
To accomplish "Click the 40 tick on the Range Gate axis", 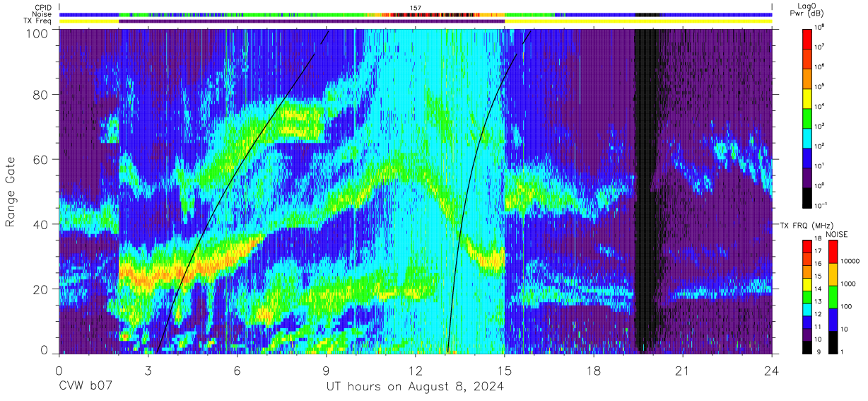I will tap(41, 224).
